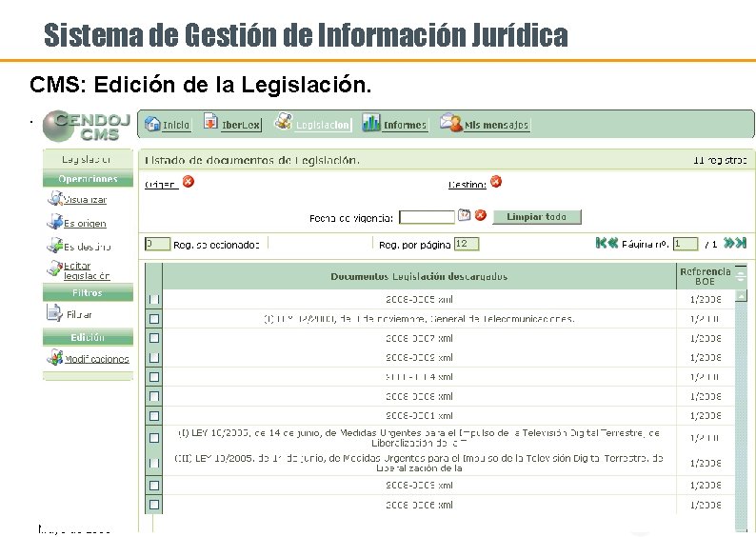Screen dimensions: 756x537
Task: Click the column options icon beside Referencia BOE
Action: (740, 272)
